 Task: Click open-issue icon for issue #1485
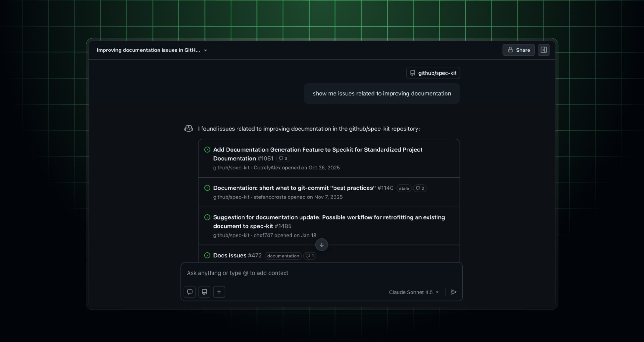point(207,217)
